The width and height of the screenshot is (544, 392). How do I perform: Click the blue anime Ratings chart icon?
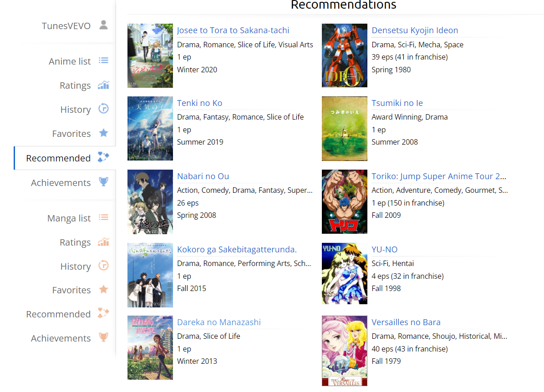(104, 85)
